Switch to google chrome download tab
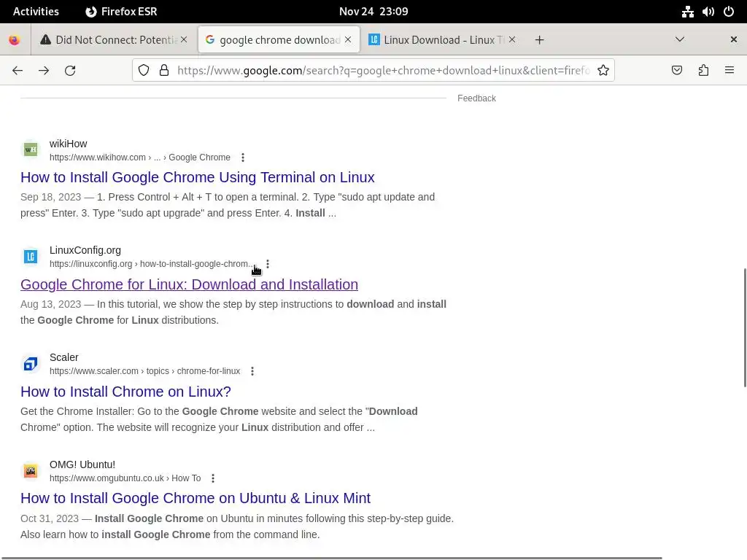Screen dimensions: 747x560 click(279, 40)
